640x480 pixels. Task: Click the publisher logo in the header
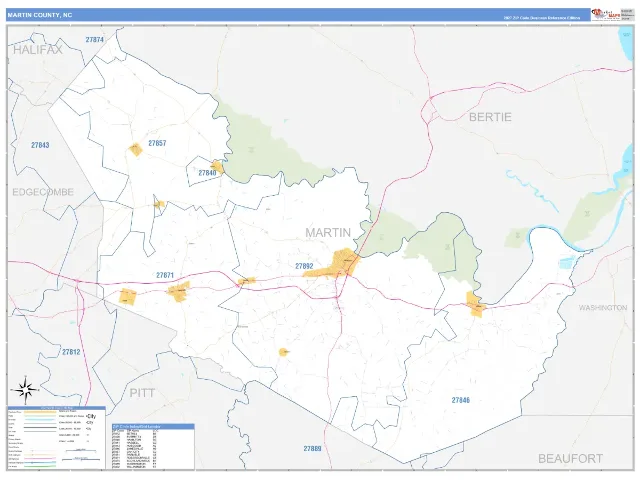point(605,14)
